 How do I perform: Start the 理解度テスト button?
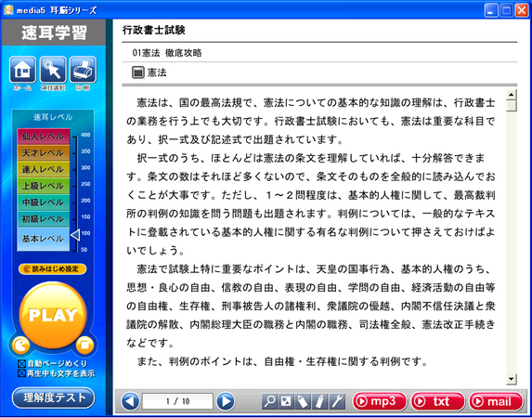click(53, 398)
